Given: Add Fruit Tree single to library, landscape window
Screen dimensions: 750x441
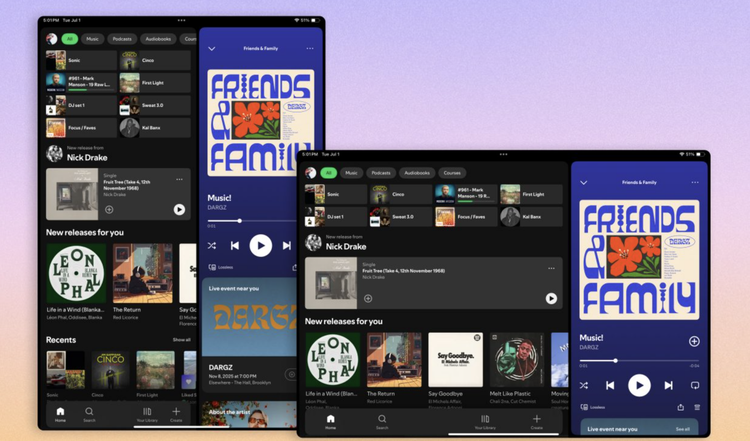Looking at the screenshot, I should 368,298.
